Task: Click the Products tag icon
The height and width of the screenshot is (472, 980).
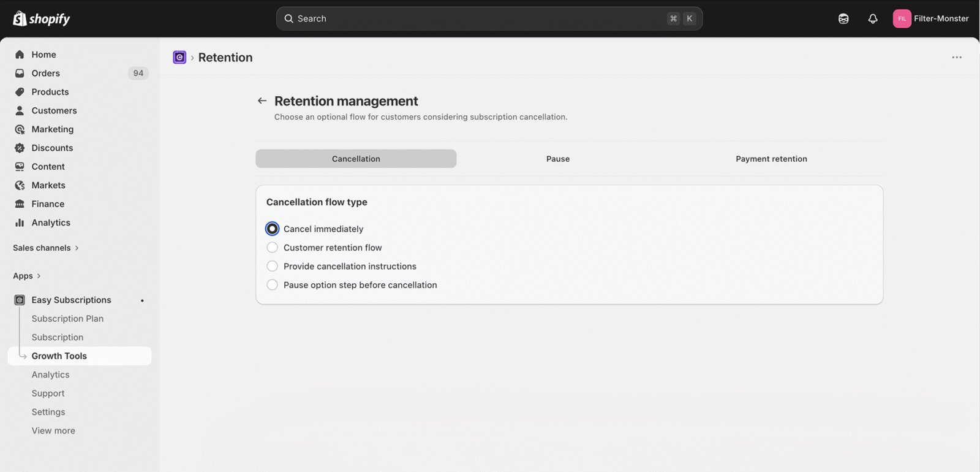Action: click(20, 92)
